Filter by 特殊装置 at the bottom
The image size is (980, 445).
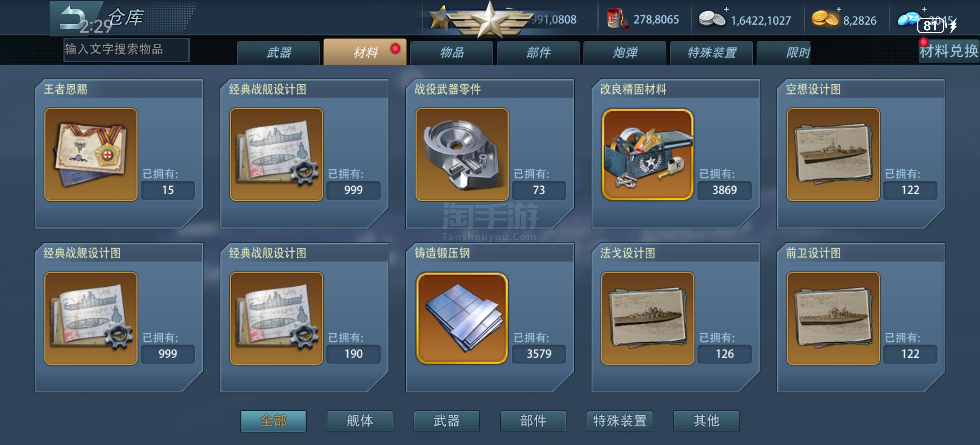(620, 421)
